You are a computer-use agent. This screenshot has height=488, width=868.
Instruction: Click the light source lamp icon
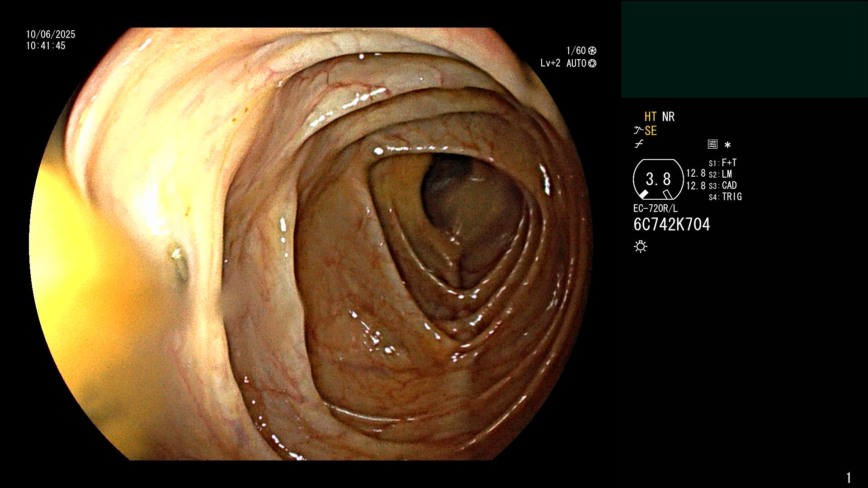tap(641, 246)
